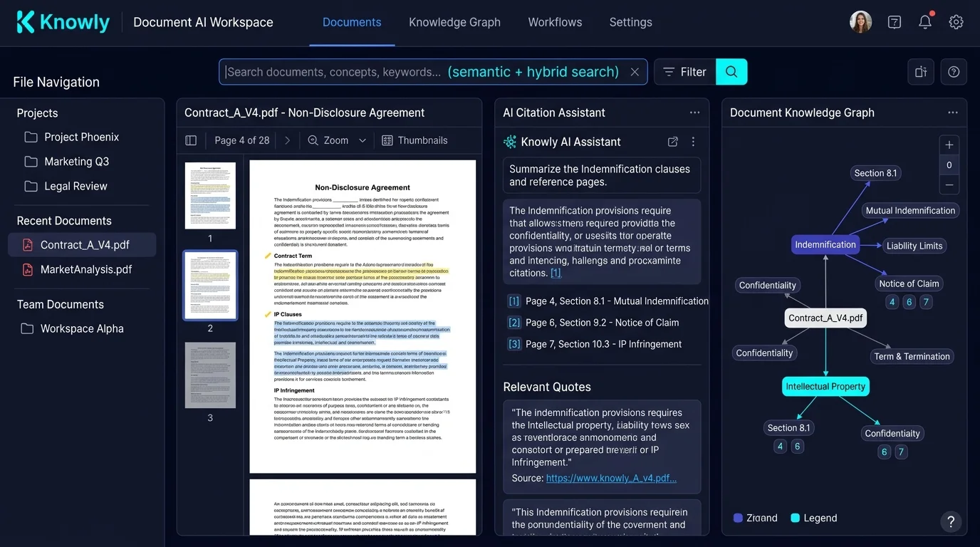
Task: Open AI Citation Assistant panel options menu
Action: pyautogui.click(x=694, y=113)
